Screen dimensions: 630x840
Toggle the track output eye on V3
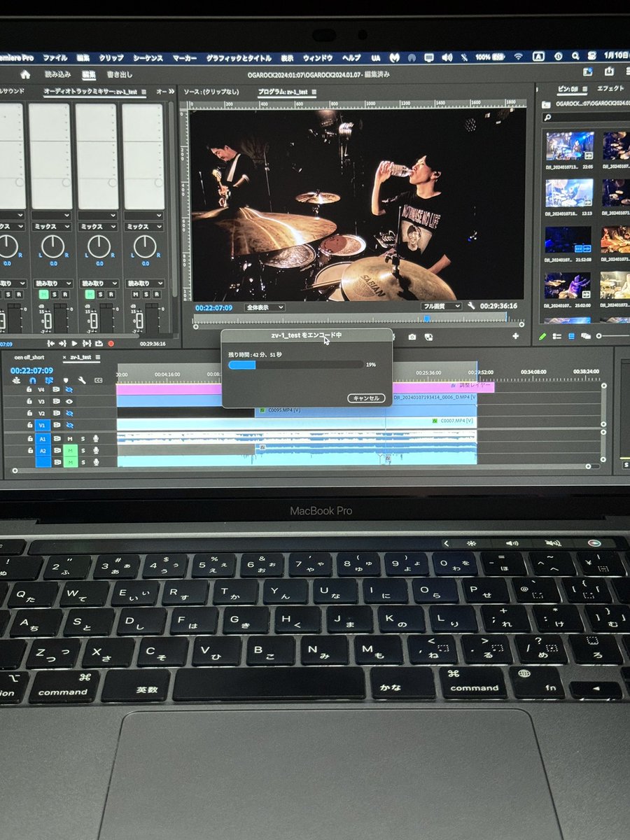point(69,401)
